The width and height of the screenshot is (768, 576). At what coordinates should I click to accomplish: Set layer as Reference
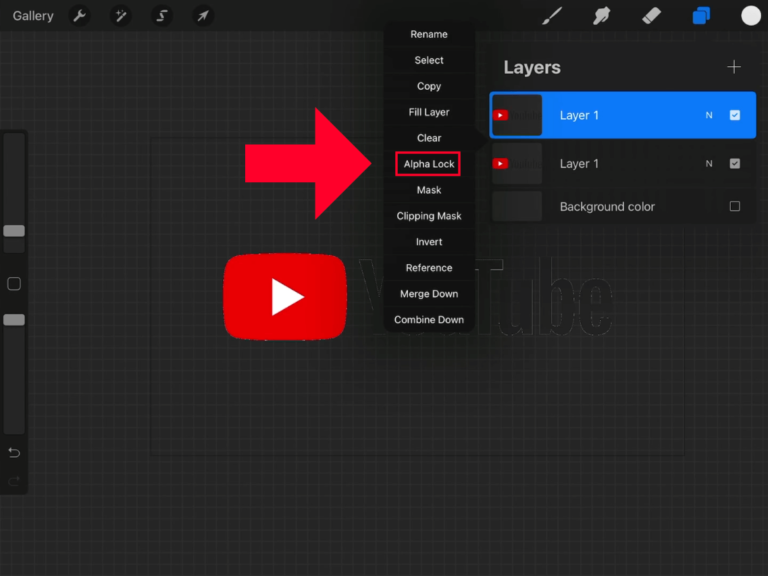pyautogui.click(x=429, y=268)
